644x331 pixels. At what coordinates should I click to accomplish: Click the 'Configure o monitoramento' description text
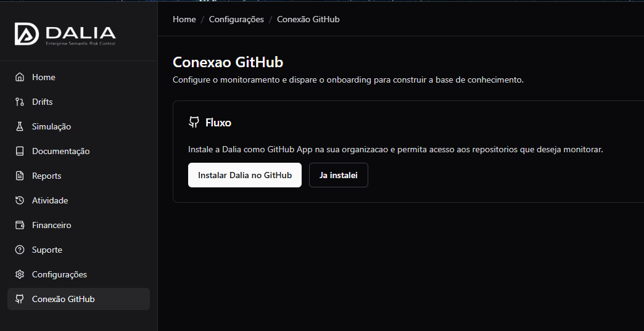pos(349,80)
